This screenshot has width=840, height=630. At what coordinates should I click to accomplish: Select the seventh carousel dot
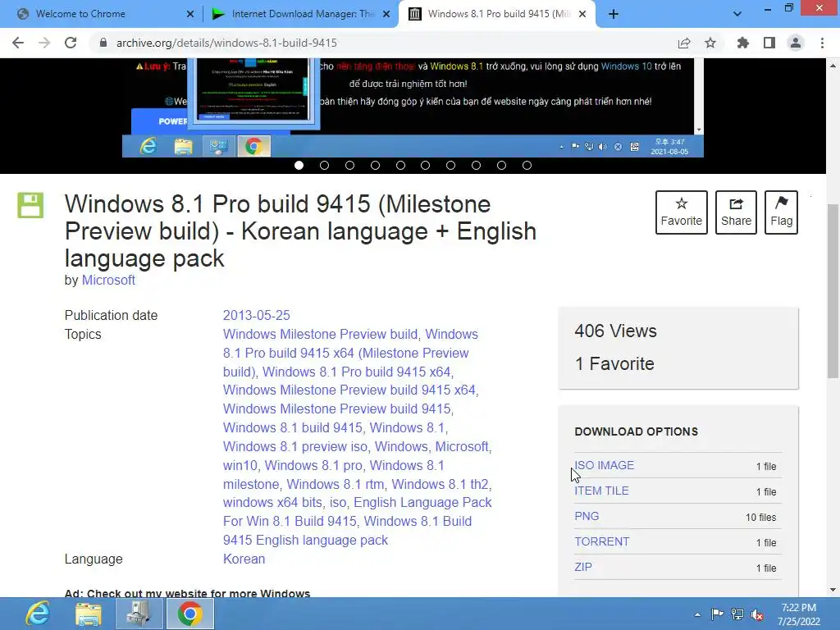(x=450, y=166)
